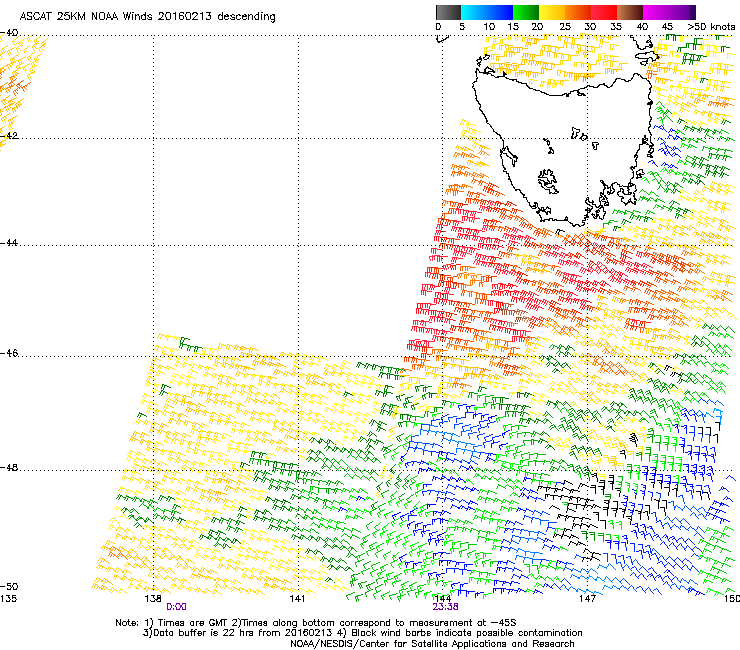Click the magenta-purple 40–50 knots legend band
Viewport: 740px width, 650px height.
tap(669, 12)
